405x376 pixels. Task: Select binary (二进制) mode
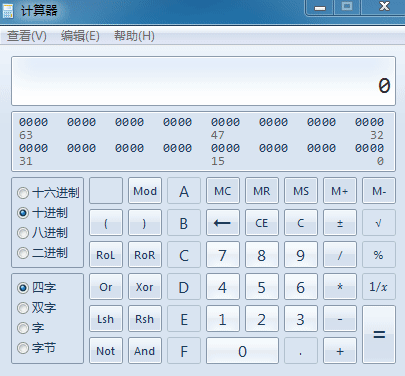(x=42, y=253)
